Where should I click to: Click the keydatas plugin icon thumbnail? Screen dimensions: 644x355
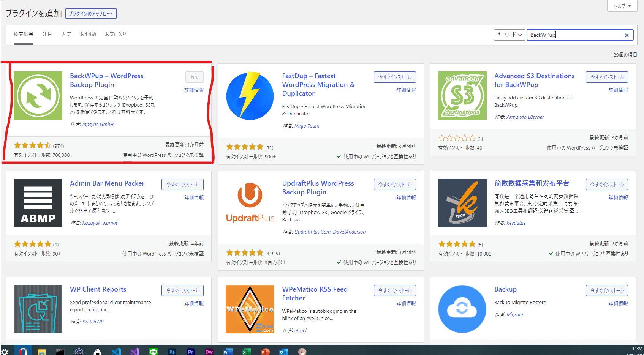click(462, 203)
